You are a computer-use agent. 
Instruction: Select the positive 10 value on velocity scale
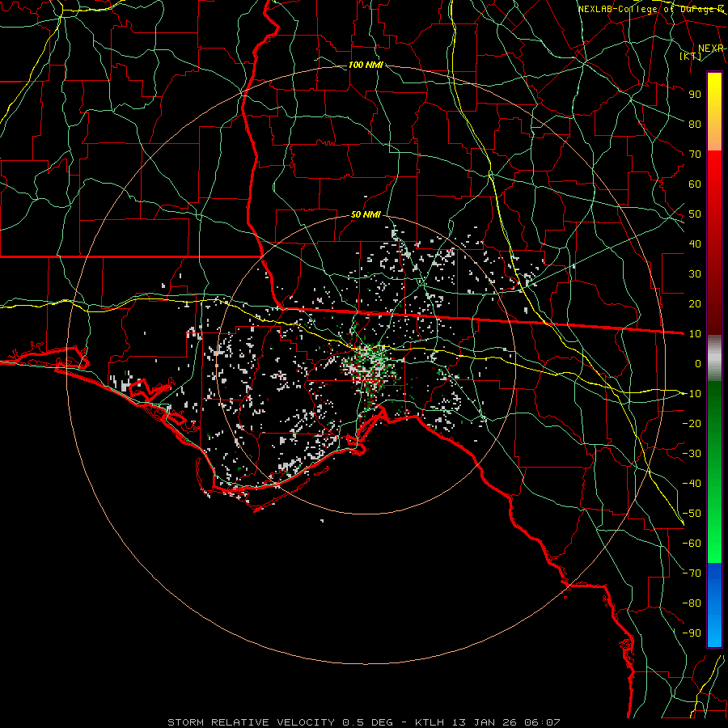pos(695,334)
